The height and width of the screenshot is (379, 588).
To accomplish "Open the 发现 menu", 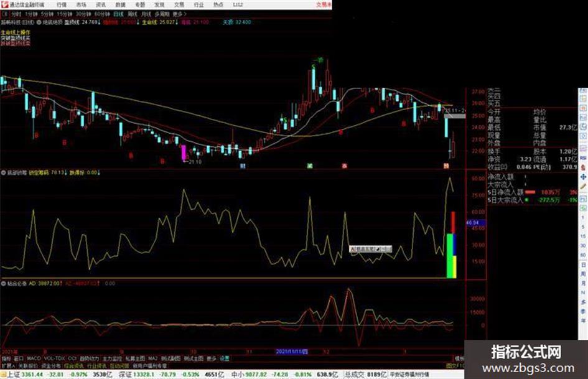I will point(159,4).
